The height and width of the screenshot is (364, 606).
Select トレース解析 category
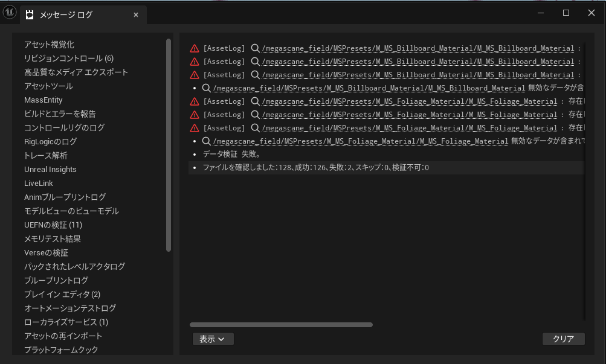(45, 156)
